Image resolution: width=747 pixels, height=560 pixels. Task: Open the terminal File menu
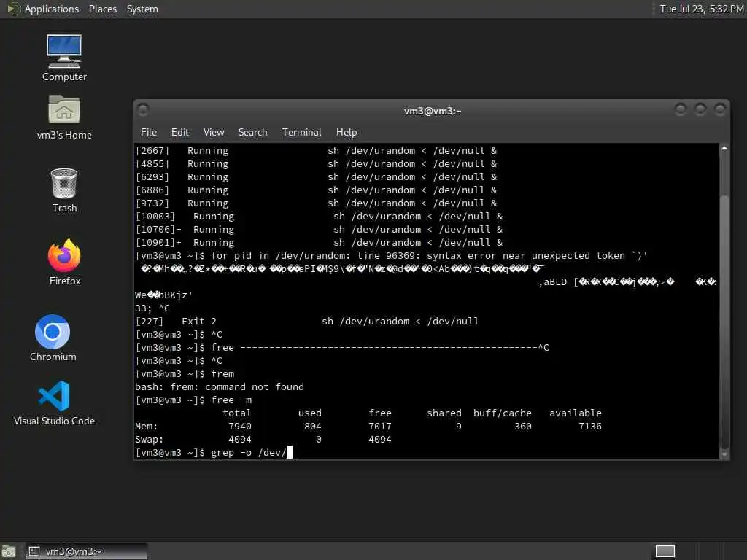[149, 133]
